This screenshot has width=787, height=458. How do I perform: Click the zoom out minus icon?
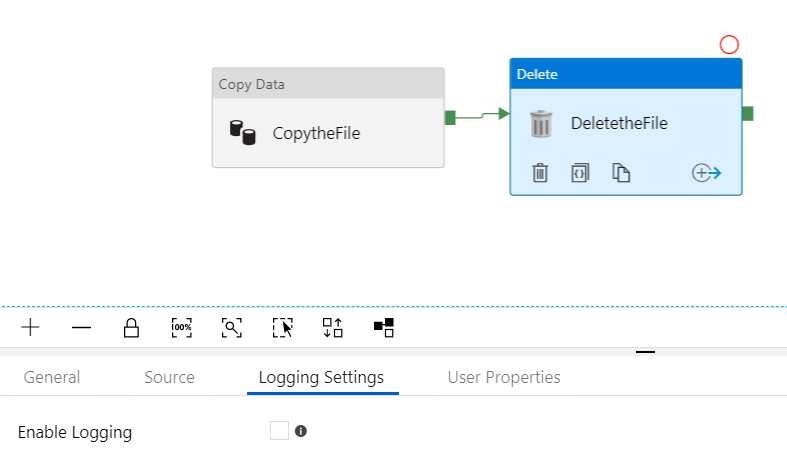tap(81, 328)
